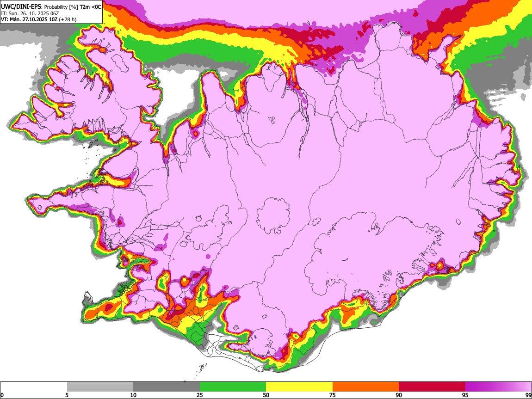The width and height of the screenshot is (532, 399).
Task: Click the legend label '75'
Action: (x=332, y=395)
